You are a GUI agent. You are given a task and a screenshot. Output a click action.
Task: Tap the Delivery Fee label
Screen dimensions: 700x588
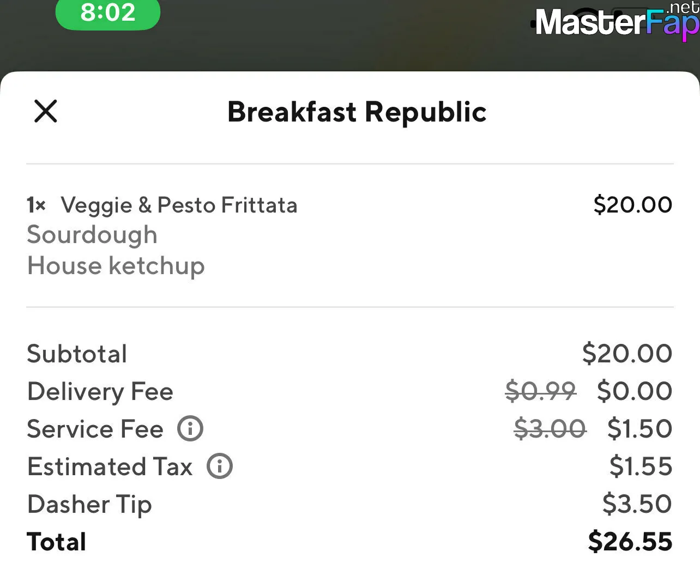(100, 391)
